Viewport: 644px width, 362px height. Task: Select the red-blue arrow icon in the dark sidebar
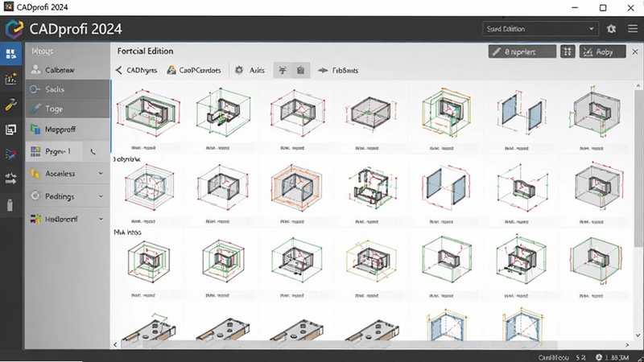point(10,154)
